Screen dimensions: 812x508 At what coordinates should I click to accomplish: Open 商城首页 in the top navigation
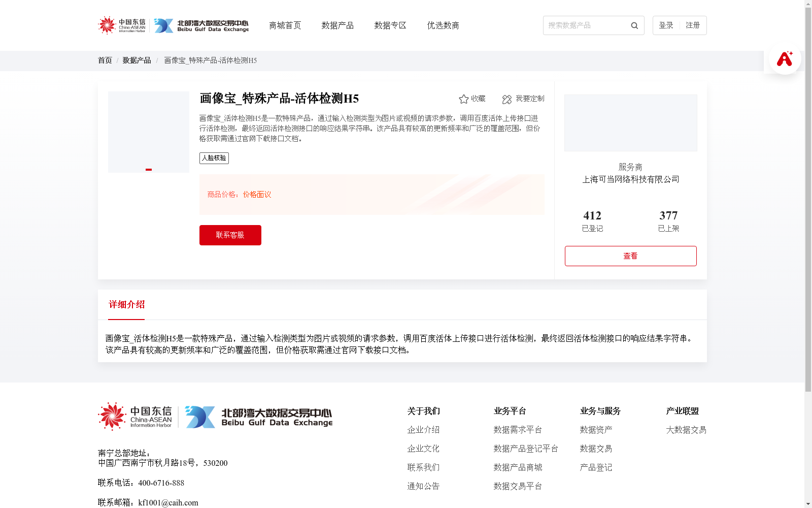[x=285, y=25]
